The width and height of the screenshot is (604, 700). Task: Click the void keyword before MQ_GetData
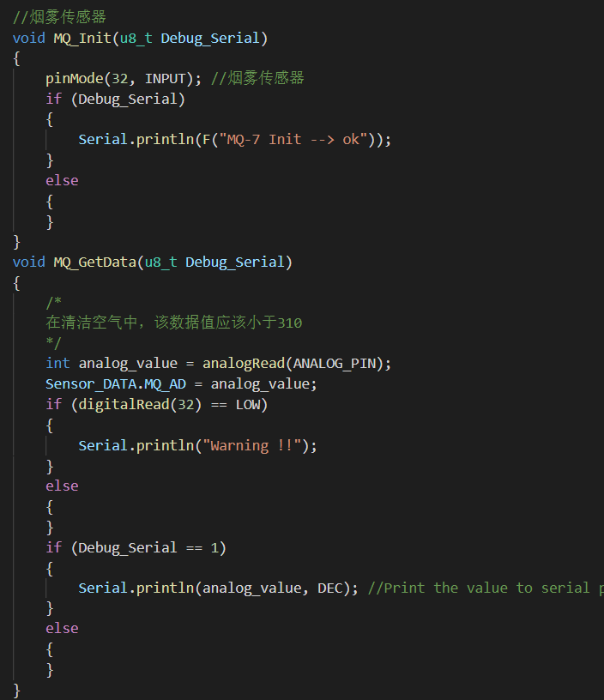[x=28, y=262]
